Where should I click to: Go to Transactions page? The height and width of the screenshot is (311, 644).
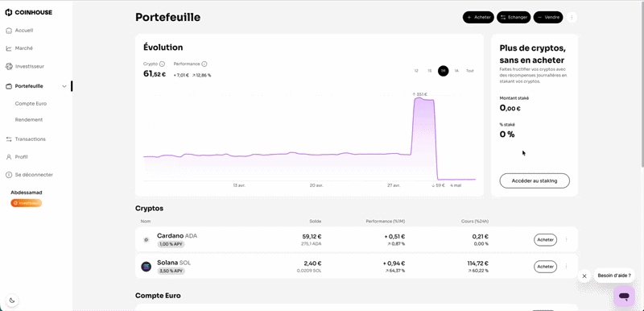(x=31, y=139)
